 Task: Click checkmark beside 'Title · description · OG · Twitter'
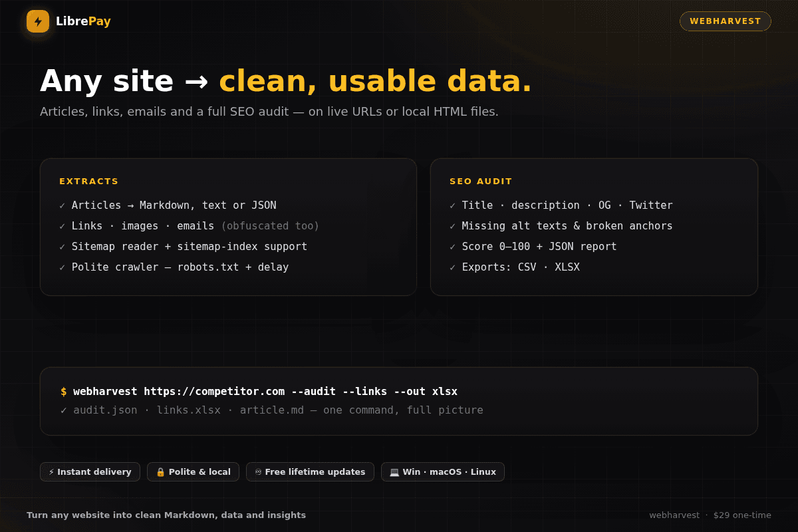(453, 205)
